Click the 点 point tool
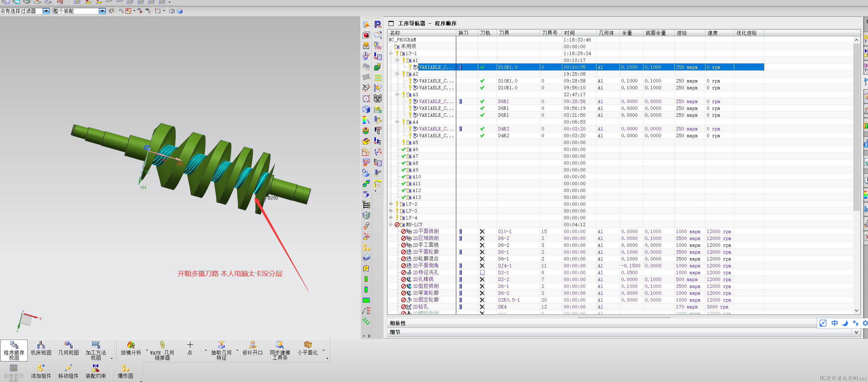The height and width of the screenshot is (382, 868). pos(190,348)
